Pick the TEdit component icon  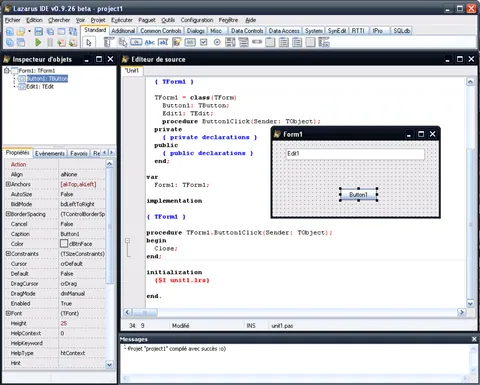pyautogui.click(x=163, y=42)
